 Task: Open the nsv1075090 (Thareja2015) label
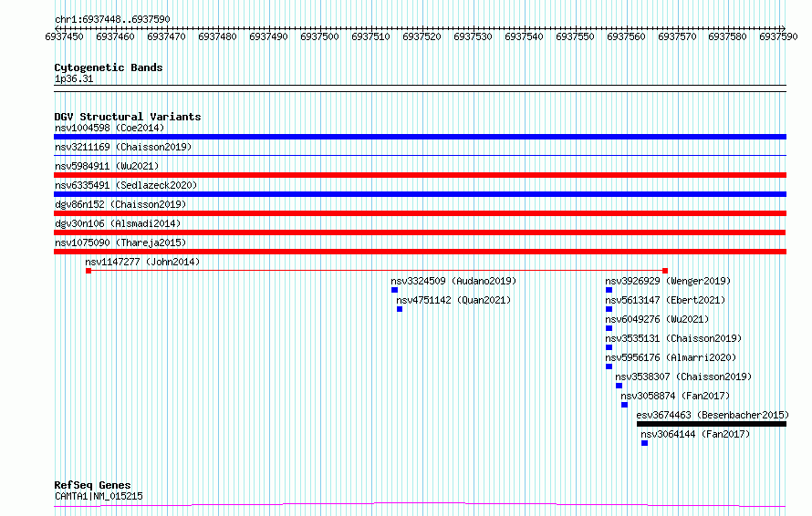click(x=120, y=243)
